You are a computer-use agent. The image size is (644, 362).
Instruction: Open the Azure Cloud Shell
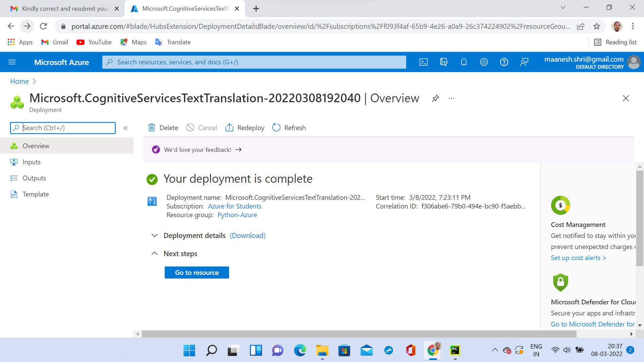coord(424,62)
